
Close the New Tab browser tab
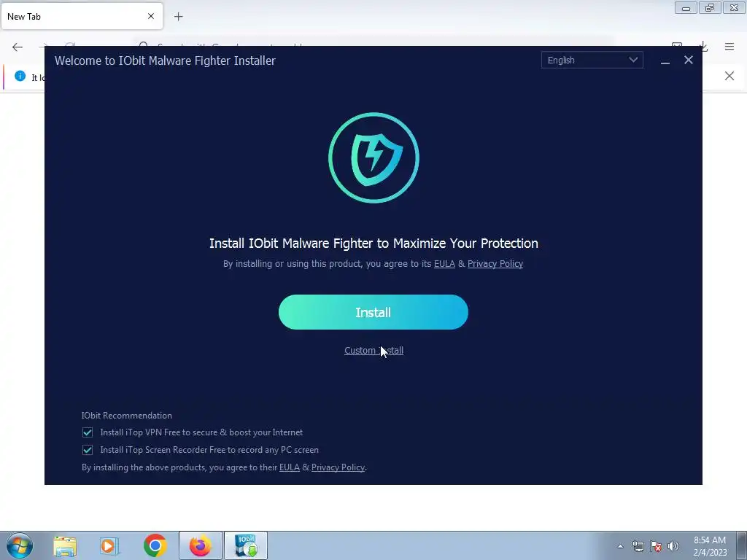[151, 16]
